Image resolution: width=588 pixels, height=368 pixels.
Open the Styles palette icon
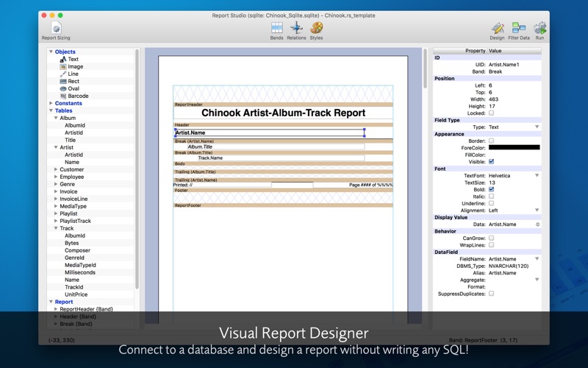click(317, 31)
